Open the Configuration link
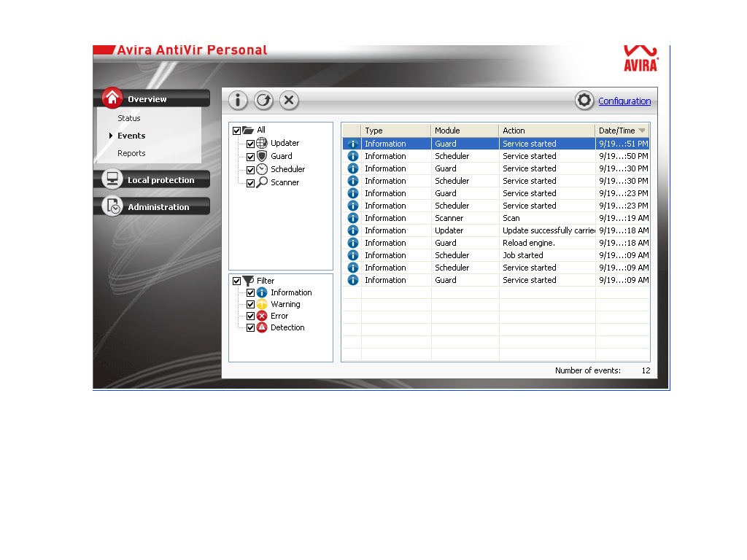747x560 pixels. click(624, 101)
